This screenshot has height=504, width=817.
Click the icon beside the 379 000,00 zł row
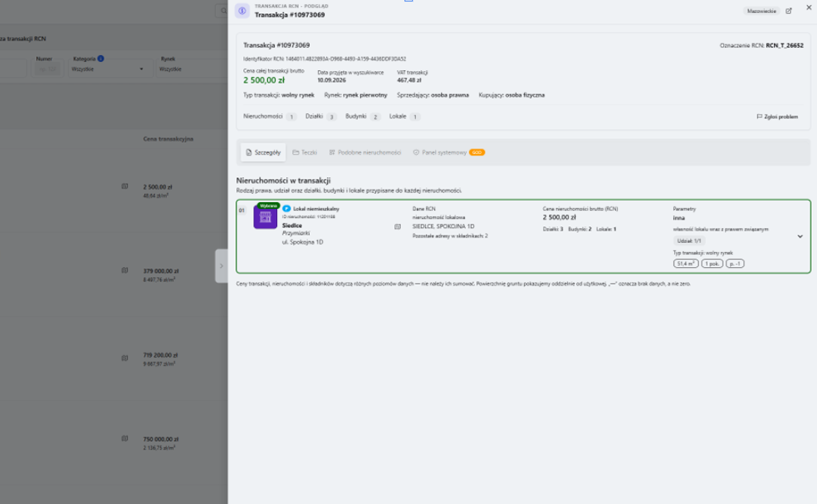125,270
